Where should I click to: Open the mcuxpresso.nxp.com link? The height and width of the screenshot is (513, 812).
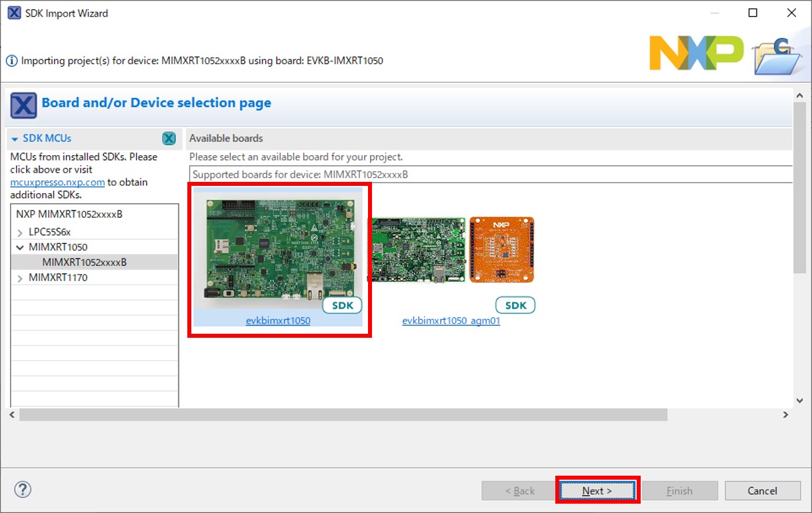coord(57,182)
